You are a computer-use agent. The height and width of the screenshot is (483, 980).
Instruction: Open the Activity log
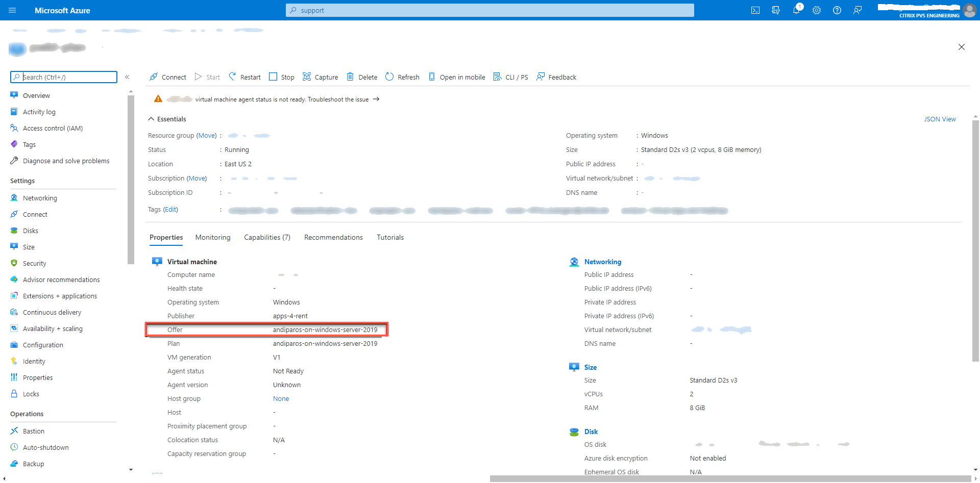(x=39, y=111)
